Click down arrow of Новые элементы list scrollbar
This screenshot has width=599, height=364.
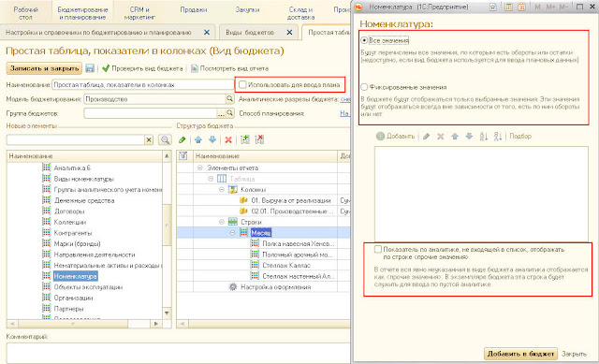tap(167, 313)
